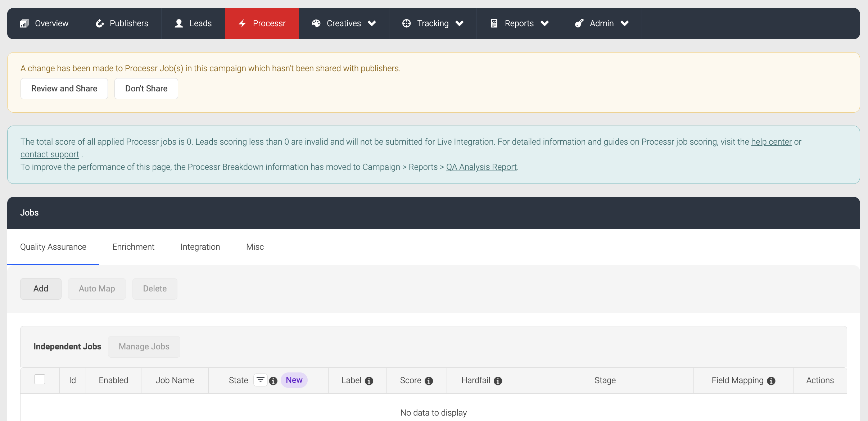Switch to the Integration tab
Viewport: 868px width, 421px height.
click(200, 247)
